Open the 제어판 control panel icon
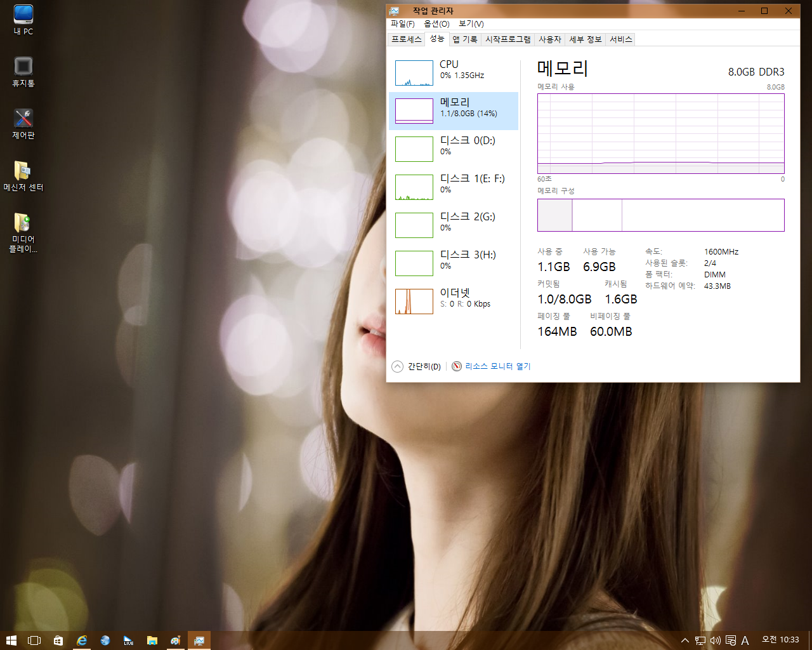 coord(23,124)
